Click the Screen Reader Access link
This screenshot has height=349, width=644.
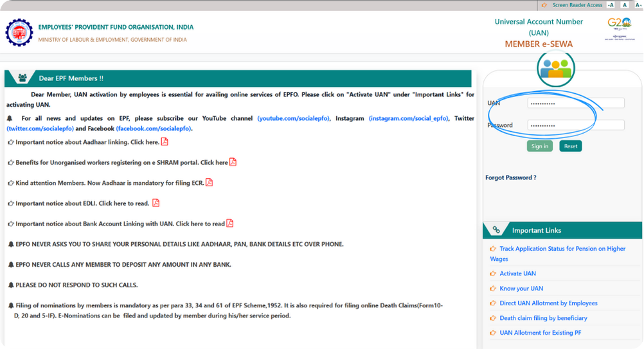coord(577,5)
